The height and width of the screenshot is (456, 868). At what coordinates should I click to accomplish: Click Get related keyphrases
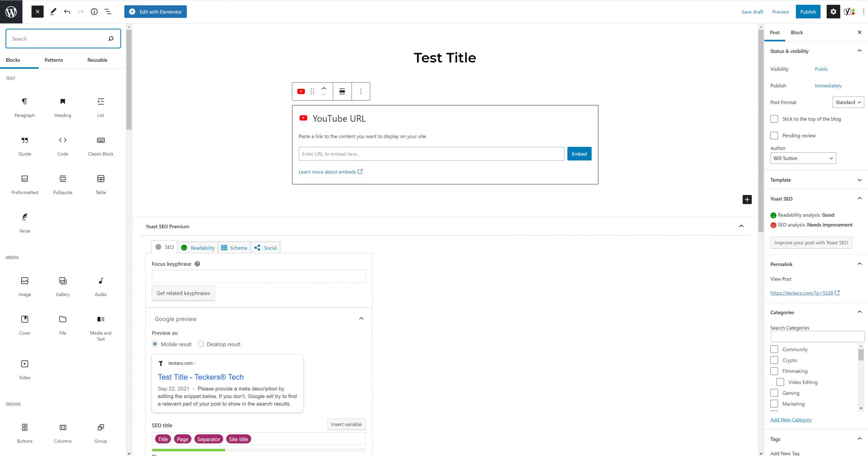click(183, 293)
